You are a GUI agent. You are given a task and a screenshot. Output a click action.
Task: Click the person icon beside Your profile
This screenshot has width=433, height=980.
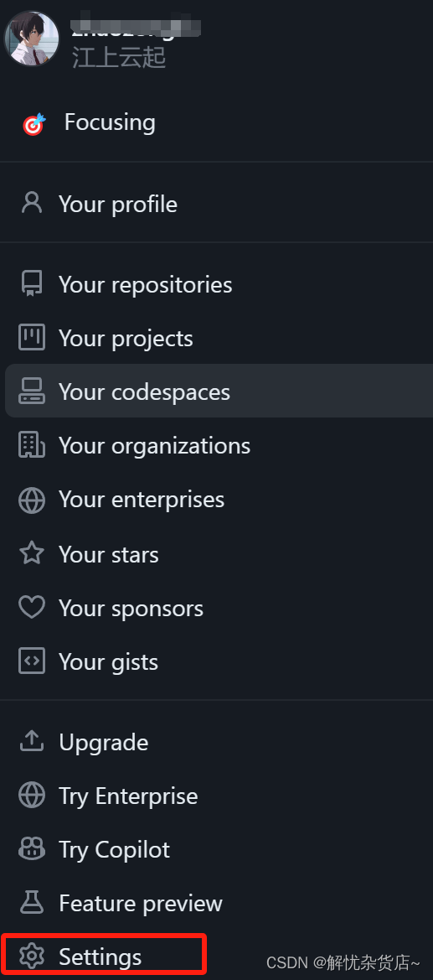click(x=31, y=204)
